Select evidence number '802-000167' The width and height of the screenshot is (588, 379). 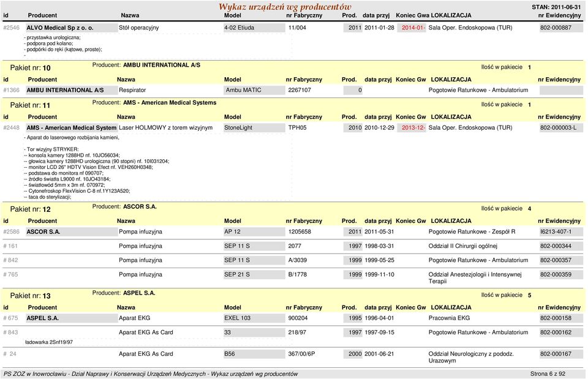coord(561,355)
